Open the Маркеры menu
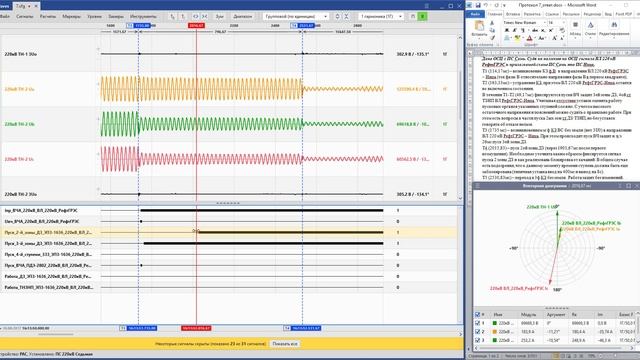Viewport: 640px width, 360px height. coord(71,16)
